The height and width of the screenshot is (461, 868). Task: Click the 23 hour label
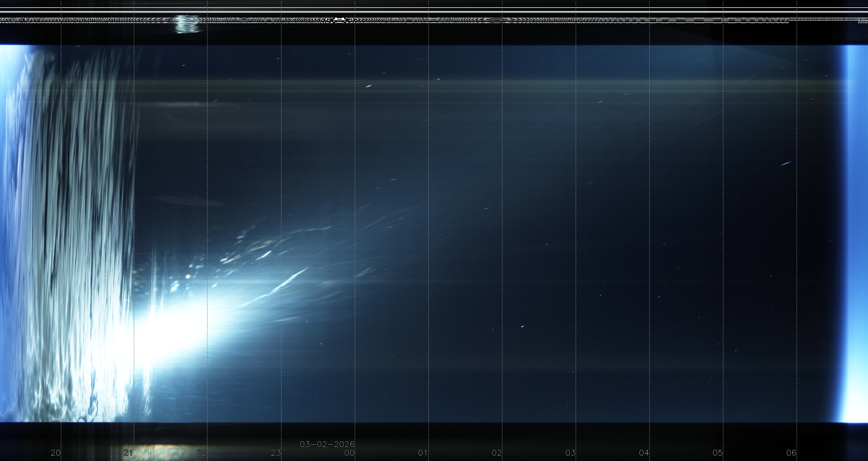(276, 453)
